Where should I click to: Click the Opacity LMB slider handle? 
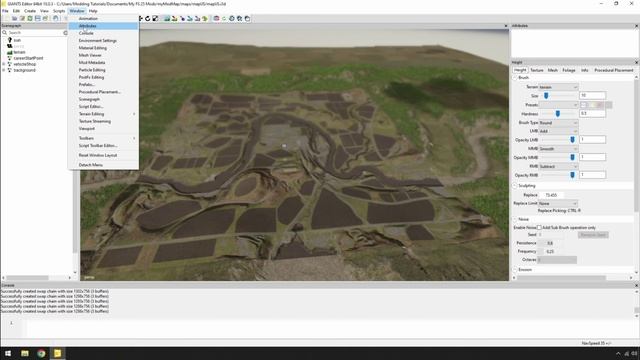coord(572,140)
